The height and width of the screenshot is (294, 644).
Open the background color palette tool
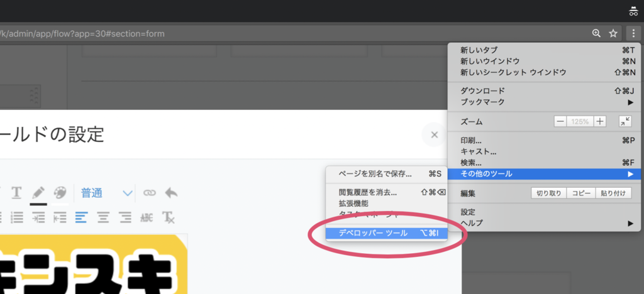coord(60,192)
